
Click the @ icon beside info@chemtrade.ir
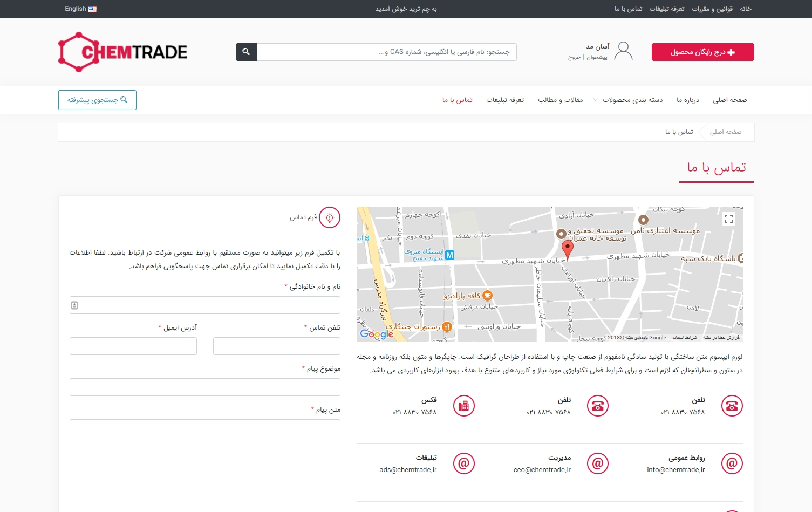click(x=732, y=463)
